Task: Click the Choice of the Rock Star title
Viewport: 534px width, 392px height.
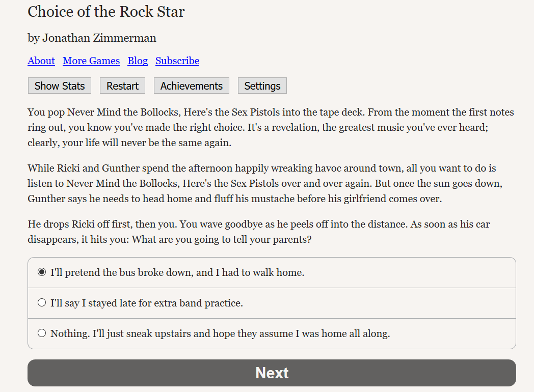Action: point(106,12)
